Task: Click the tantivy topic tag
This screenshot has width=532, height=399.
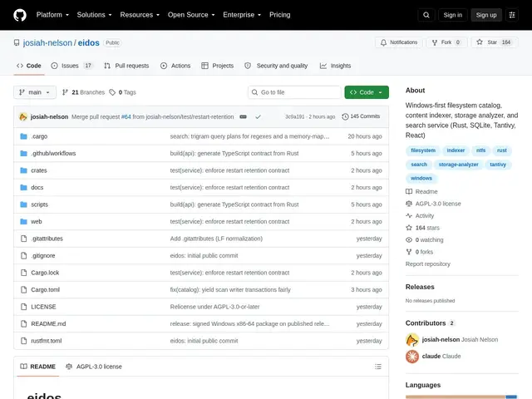Action: (x=498, y=165)
